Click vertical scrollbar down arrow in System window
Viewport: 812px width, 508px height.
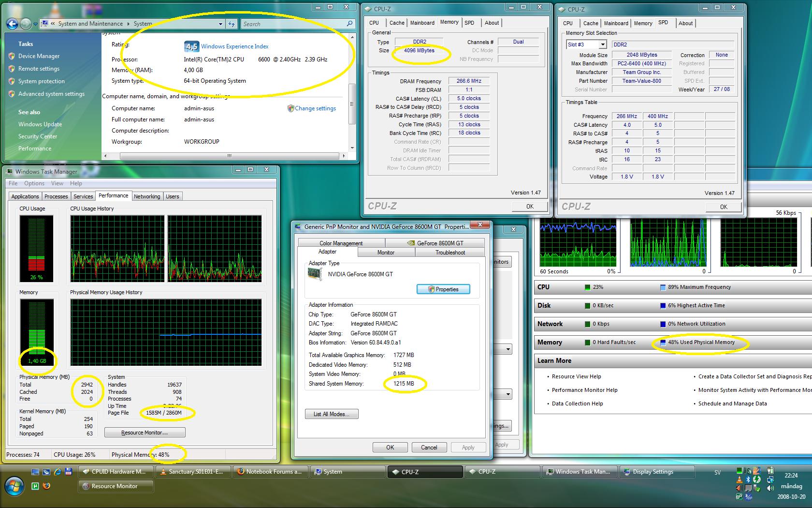pos(352,148)
